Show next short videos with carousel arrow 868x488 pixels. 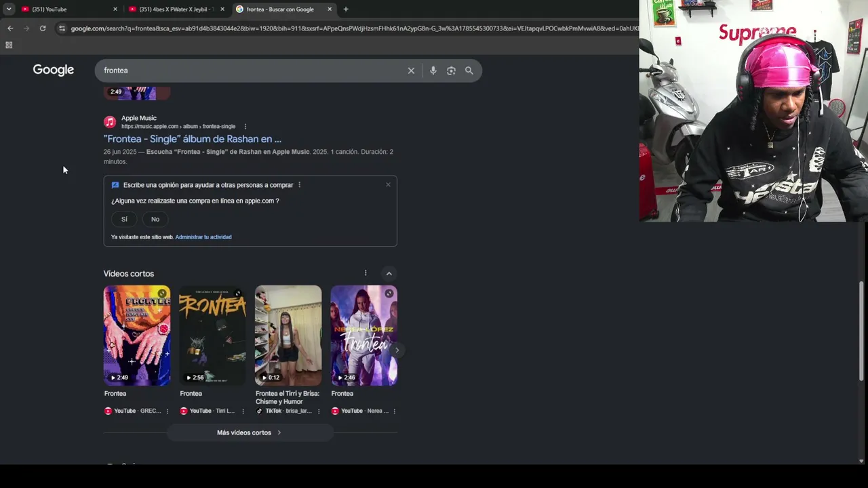[x=397, y=350]
